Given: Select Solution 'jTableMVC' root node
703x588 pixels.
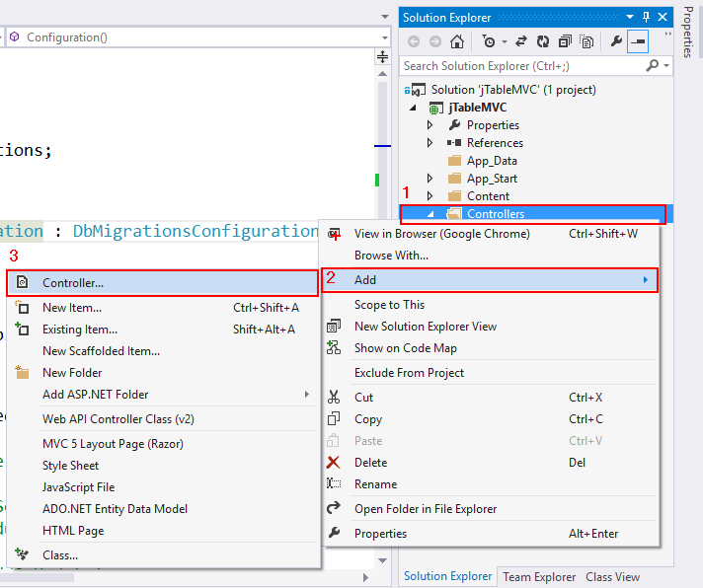Looking at the screenshot, I should (x=513, y=90).
